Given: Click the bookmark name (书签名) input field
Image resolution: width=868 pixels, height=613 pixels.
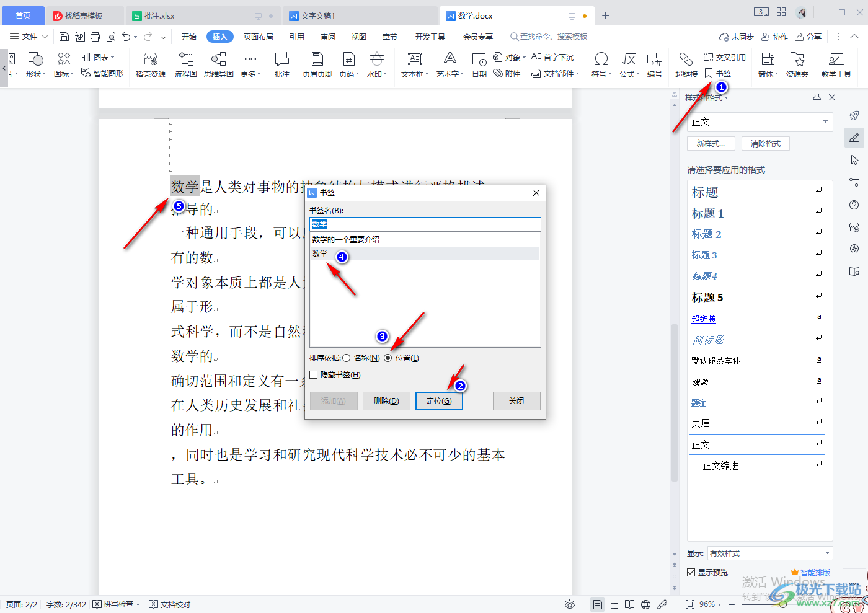Looking at the screenshot, I should (425, 224).
